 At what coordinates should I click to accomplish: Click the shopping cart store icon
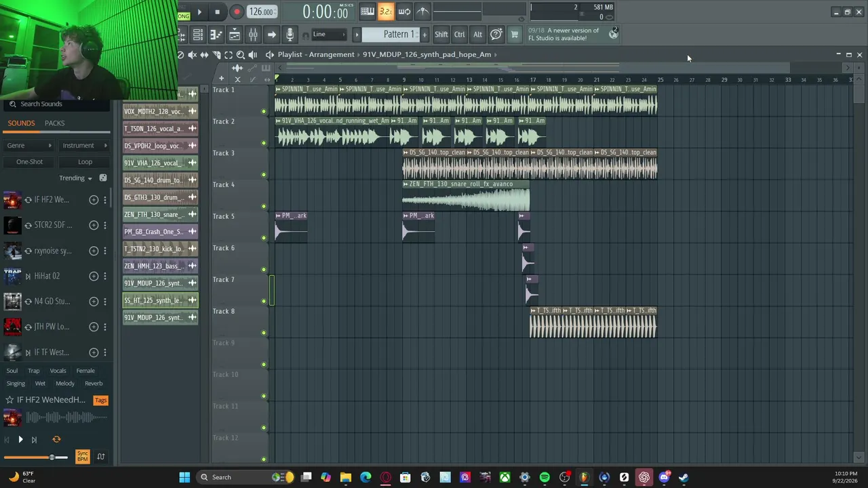pyautogui.click(x=514, y=35)
